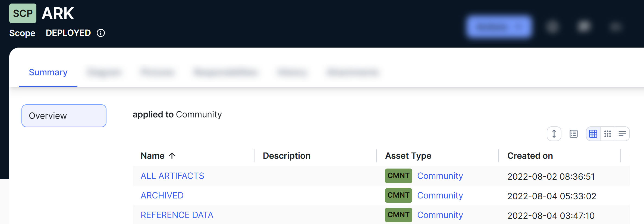Screen dimensions: 644x224
Task: Click the ARK scope title
Action: point(58,13)
